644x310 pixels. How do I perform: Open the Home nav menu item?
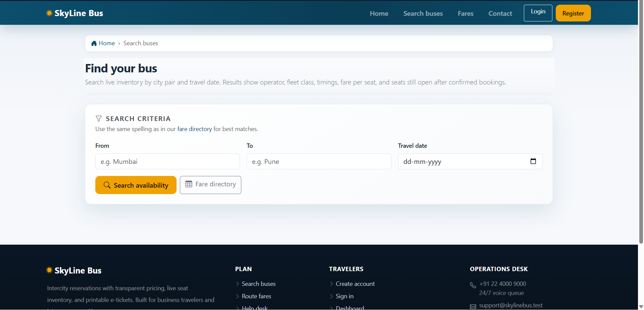[379, 13]
